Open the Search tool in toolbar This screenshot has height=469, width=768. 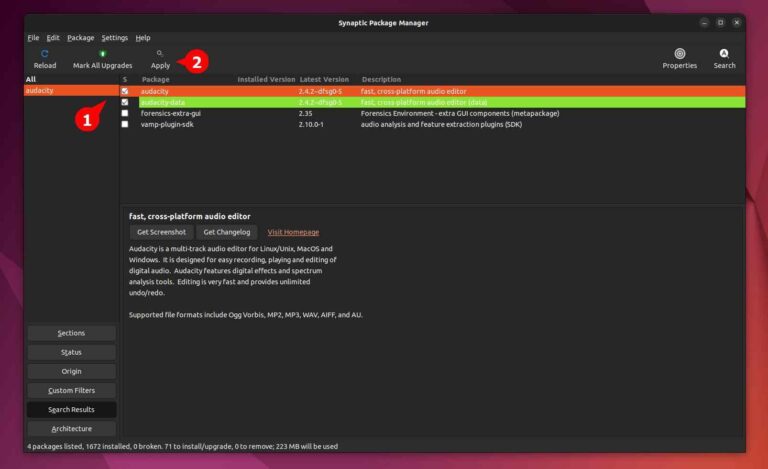click(724, 59)
